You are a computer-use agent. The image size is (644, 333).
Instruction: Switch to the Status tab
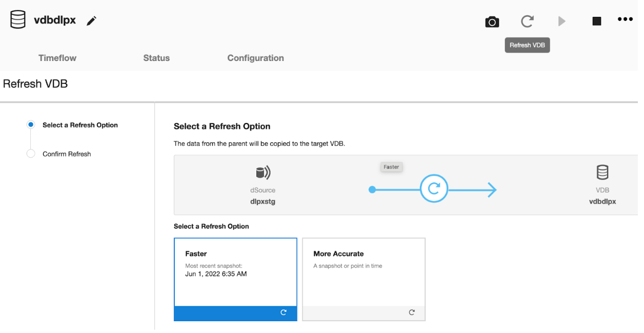pyautogui.click(x=156, y=58)
